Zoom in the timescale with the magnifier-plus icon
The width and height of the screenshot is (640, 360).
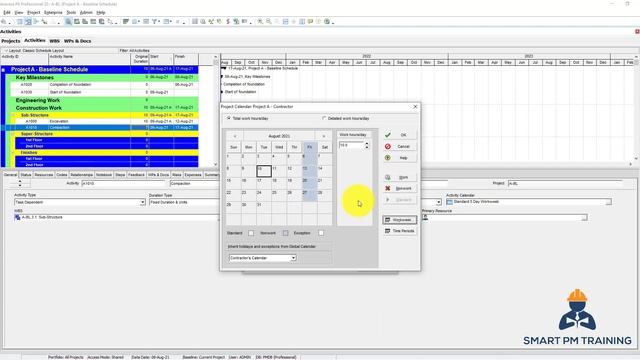tap(260, 22)
